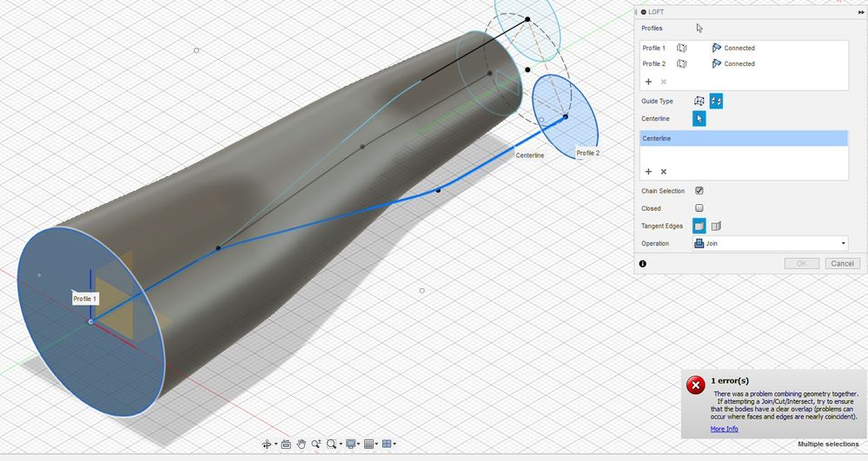Expand the Display Settings dropdown arrow
The height and width of the screenshot is (461, 868).
click(x=358, y=444)
